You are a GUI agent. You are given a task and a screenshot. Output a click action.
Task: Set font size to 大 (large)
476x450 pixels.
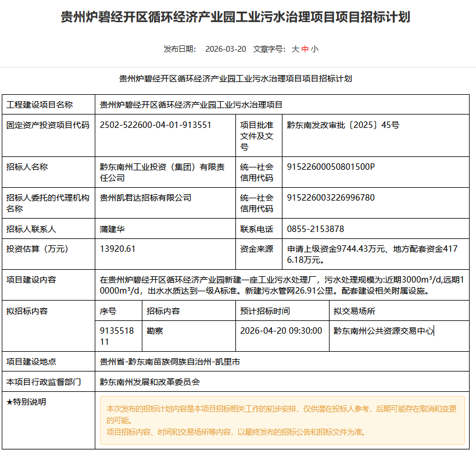[x=295, y=49]
